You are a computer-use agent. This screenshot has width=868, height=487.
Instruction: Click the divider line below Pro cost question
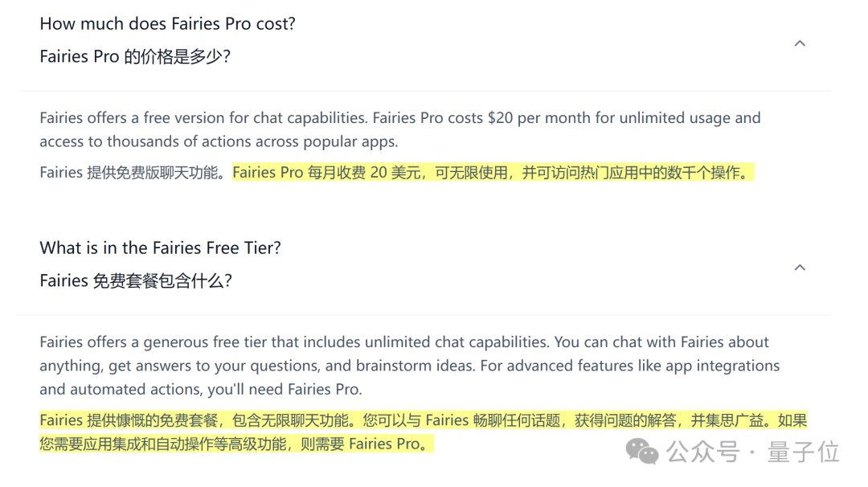click(x=424, y=91)
